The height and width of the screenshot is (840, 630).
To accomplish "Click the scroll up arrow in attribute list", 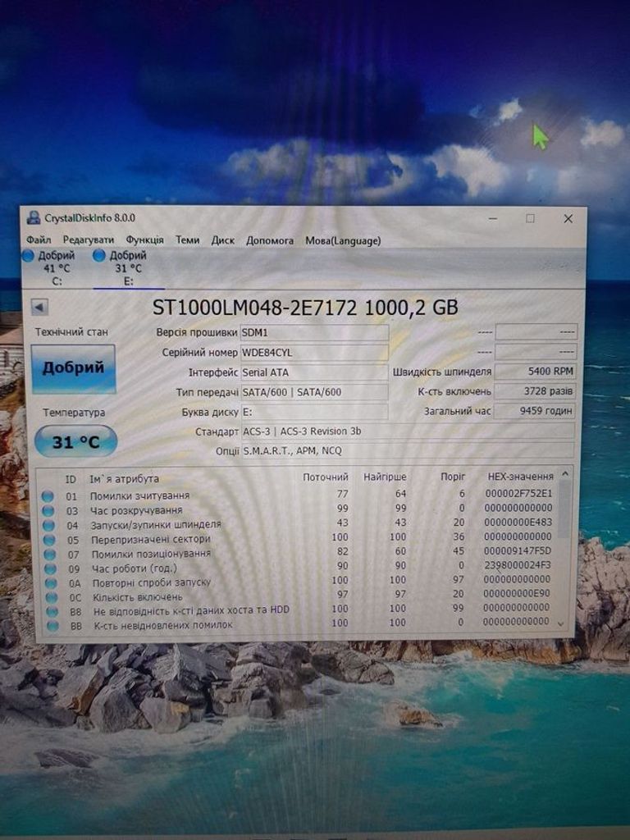I will click(564, 474).
